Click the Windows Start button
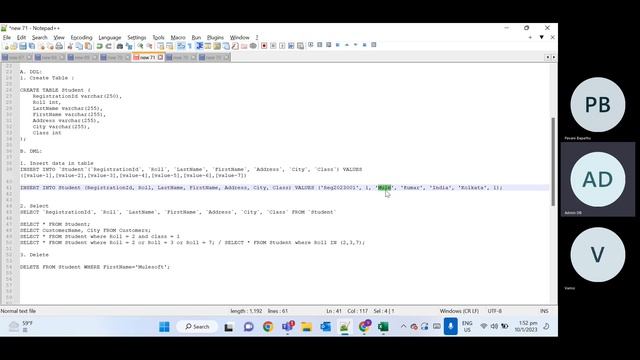The height and width of the screenshot is (360, 640). (164, 327)
